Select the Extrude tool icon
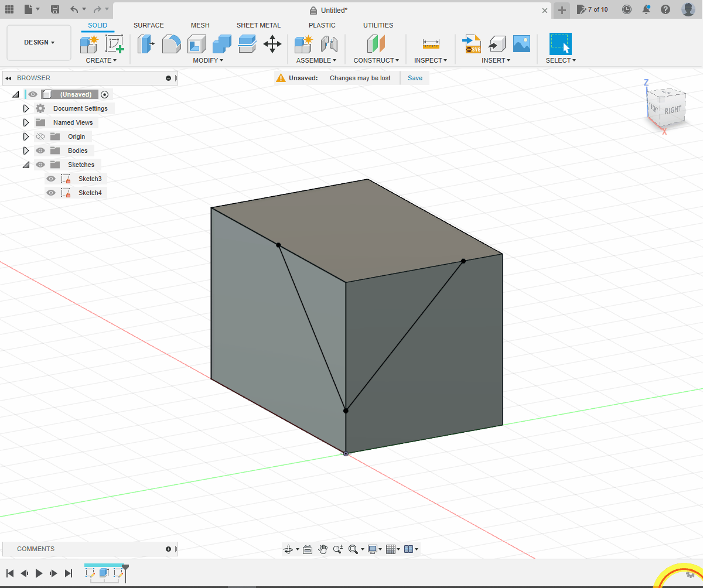 click(x=145, y=44)
